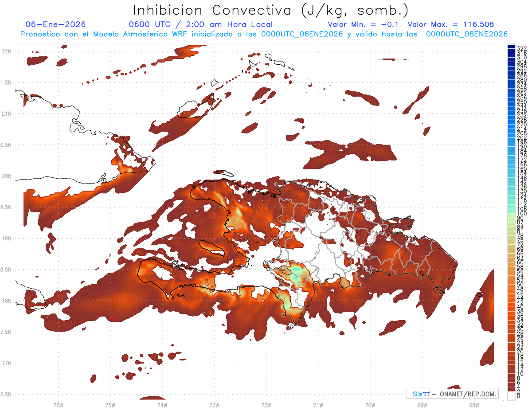Click the color scale value 100
Screen dimensions: 532x411
click(522, 214)
